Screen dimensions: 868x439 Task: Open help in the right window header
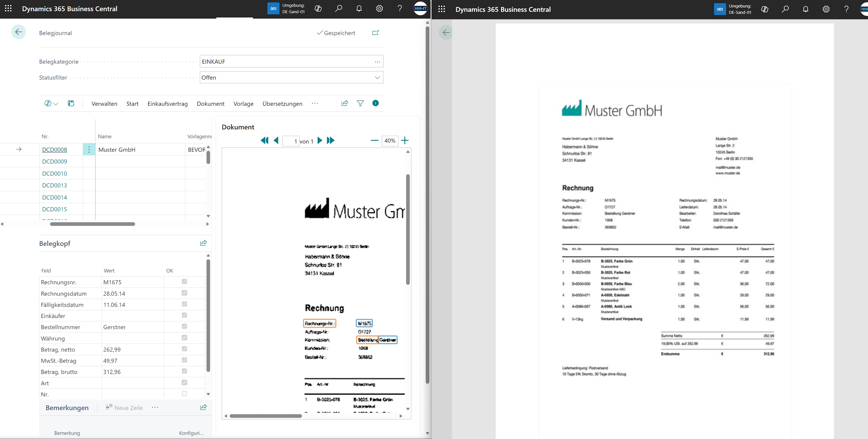(x=846, y=9)
